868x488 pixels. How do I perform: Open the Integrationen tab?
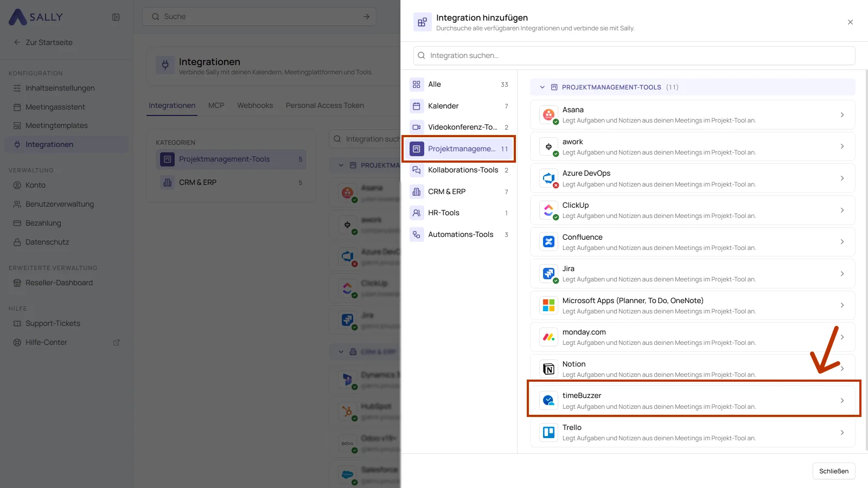pos(172,105)
